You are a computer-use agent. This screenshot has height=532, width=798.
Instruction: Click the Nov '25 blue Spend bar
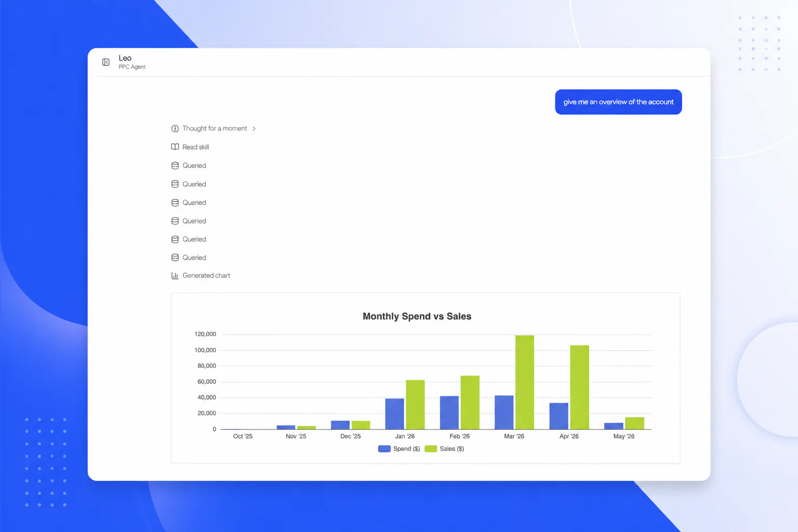pos(286,427)
